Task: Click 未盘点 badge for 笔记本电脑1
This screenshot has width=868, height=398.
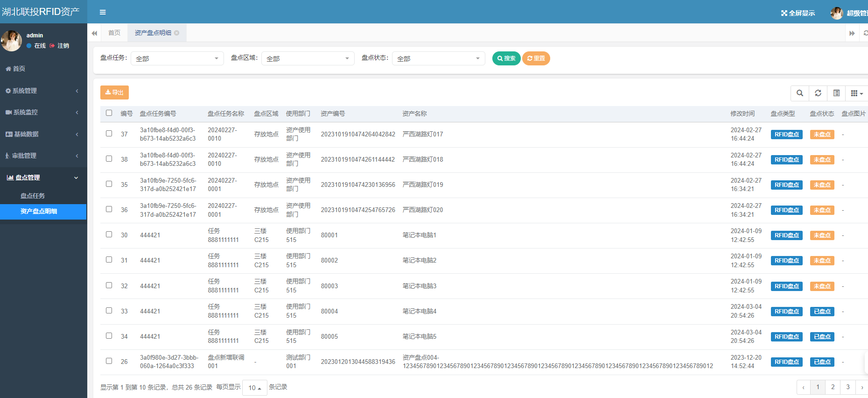Action: (822, 235)
